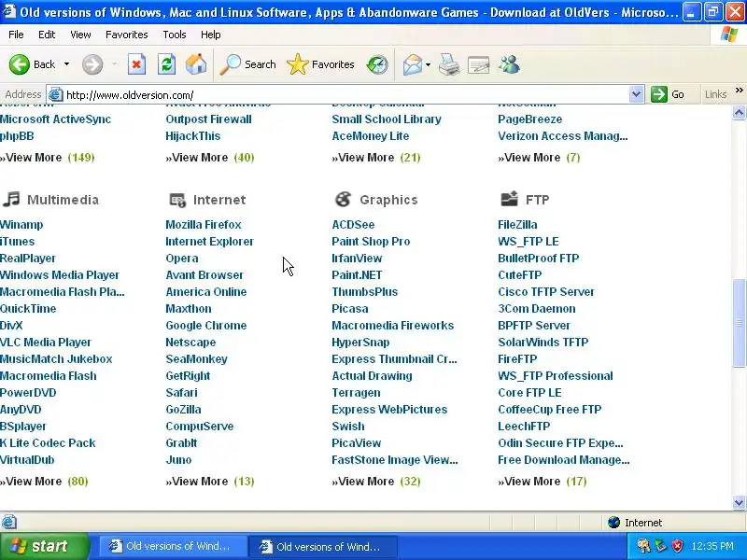Open the Favorites menu
Viewport: 747px width, 560px height.
[127, 35]
